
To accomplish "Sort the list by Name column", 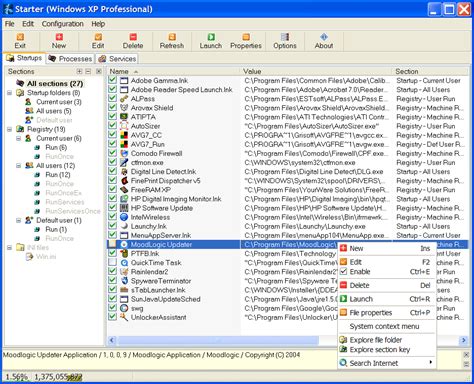I will tap(173, 71).
